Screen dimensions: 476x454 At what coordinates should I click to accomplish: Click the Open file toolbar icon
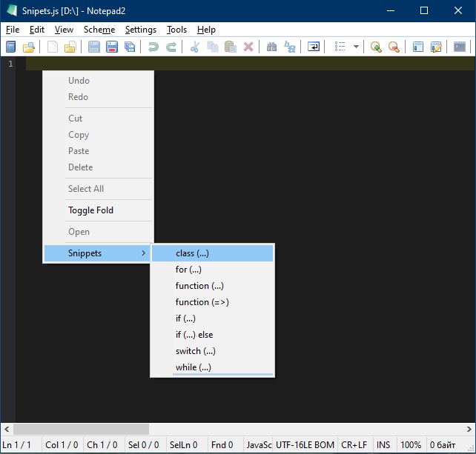(28, 47)
